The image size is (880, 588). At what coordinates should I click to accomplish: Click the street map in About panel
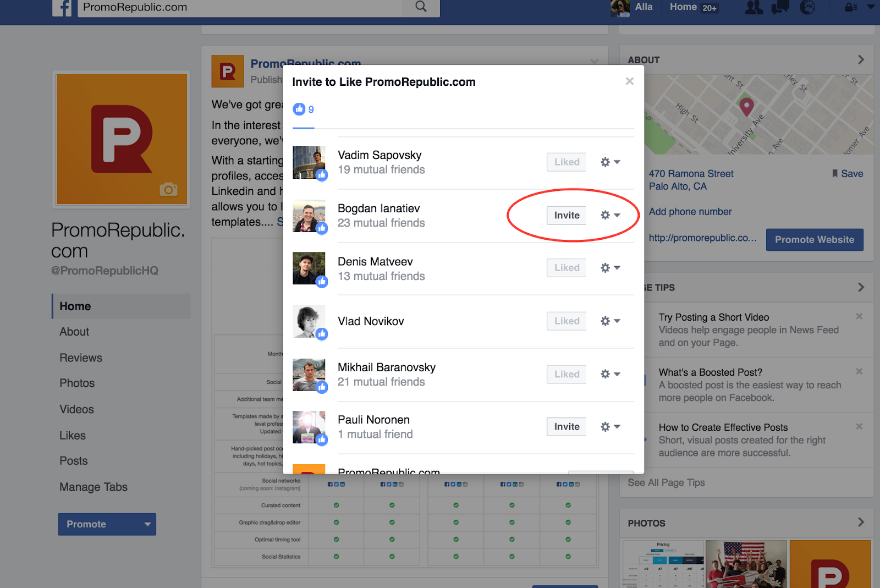click(x=759, y=114)
